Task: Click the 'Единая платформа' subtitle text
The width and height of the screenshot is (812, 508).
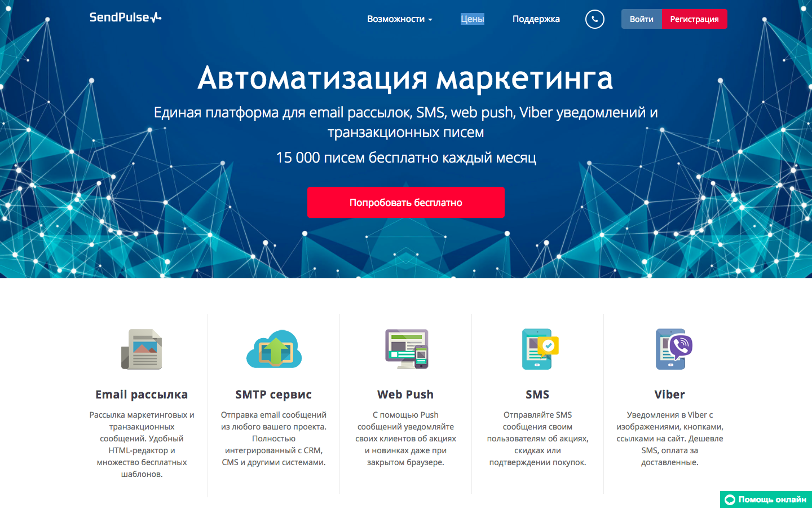Action: pos(406,122)
